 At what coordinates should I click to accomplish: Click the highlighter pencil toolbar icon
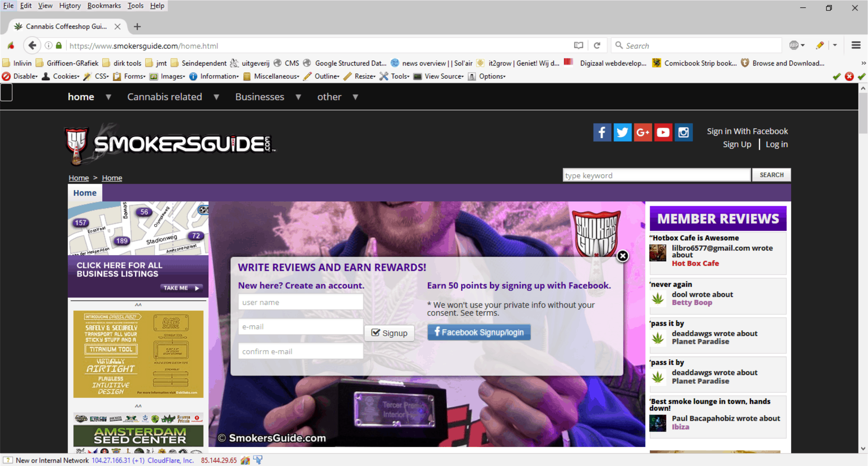[x=820, y=45]
